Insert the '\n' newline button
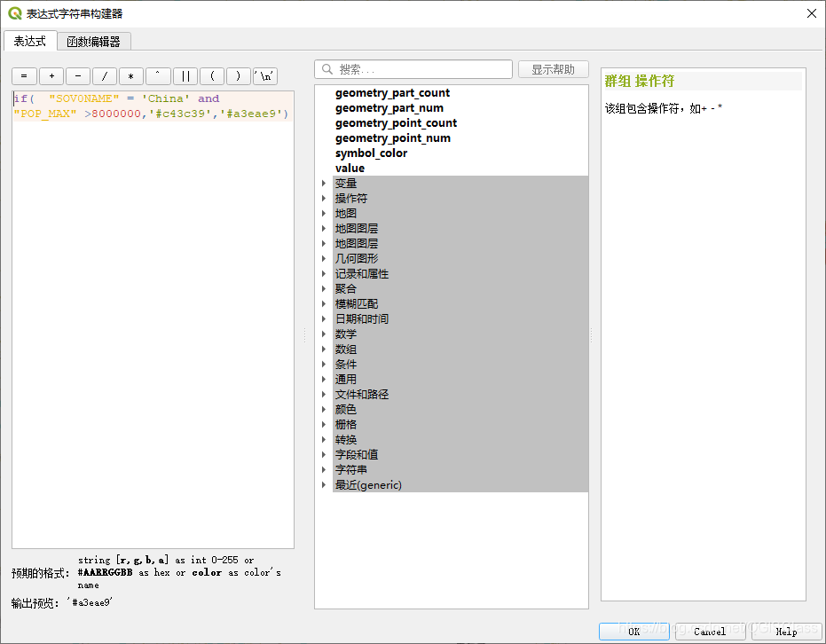This screenshot has width=826, height=644. click(265, 76)
